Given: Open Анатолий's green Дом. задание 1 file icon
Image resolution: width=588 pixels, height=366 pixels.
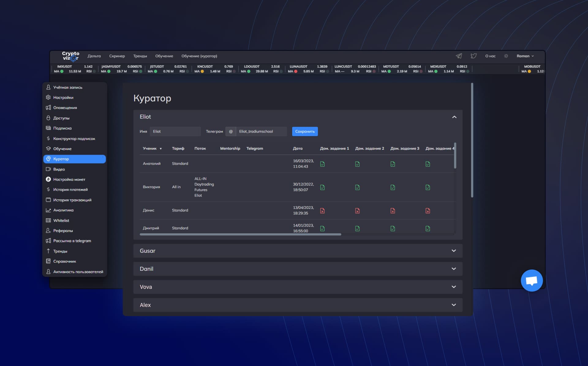Looking at the screenshot, I should [322, 164].
